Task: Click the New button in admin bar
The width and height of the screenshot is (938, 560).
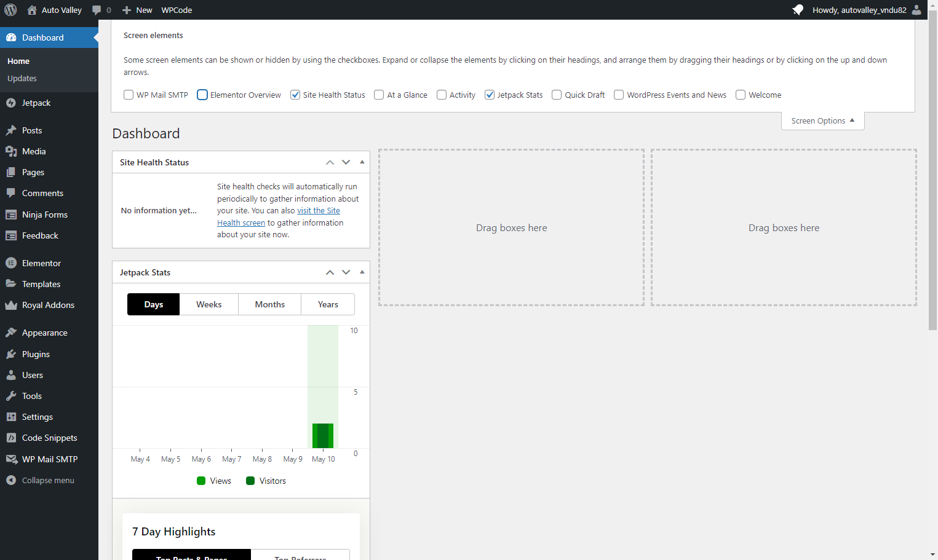Action: 137,10
